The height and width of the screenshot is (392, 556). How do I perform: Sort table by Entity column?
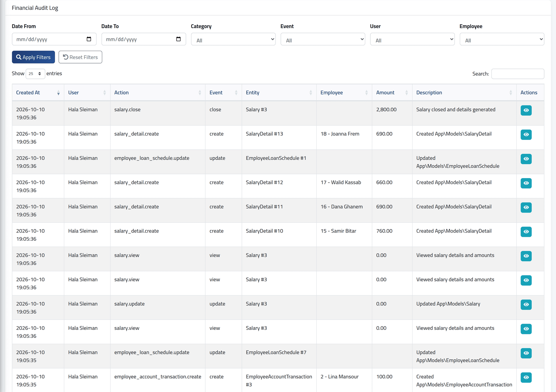click(279, 93)
